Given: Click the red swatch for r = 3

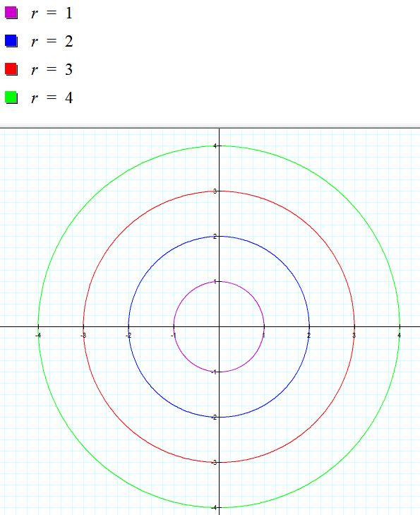Looking at the screenshot, I should (11, 69).
